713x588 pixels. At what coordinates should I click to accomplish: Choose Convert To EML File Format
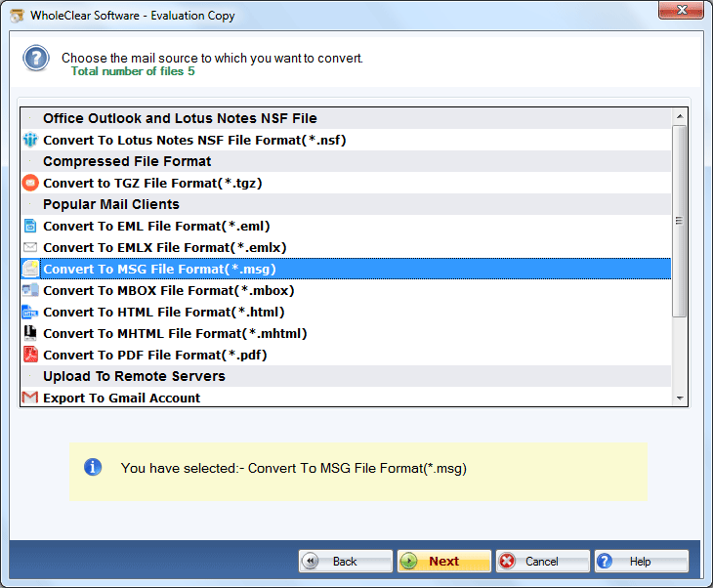[x=346, y=226]
